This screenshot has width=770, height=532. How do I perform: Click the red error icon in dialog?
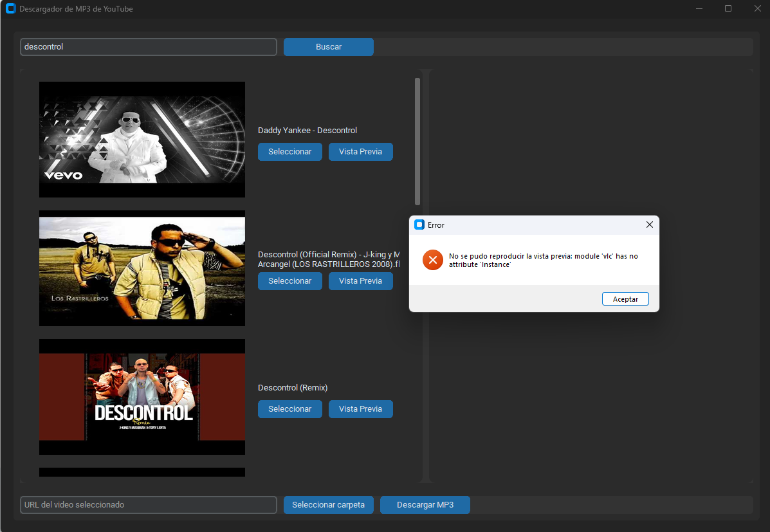point(433,260)
